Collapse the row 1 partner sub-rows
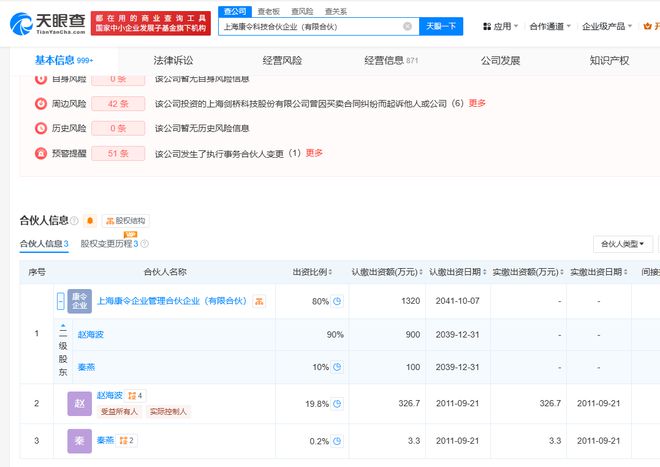Image resolution: width=660 pixels, height=467 pixels. coord(61,301)
